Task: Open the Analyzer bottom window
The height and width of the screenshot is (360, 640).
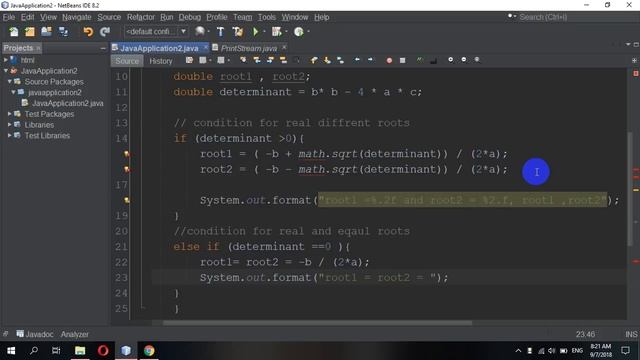Action: tap(75, 334)
